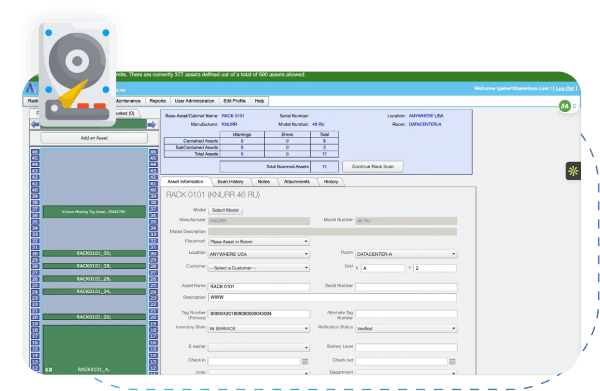The image size is (600, 391).
Task: Click the Select Model button
Action: tap(225, 210)
